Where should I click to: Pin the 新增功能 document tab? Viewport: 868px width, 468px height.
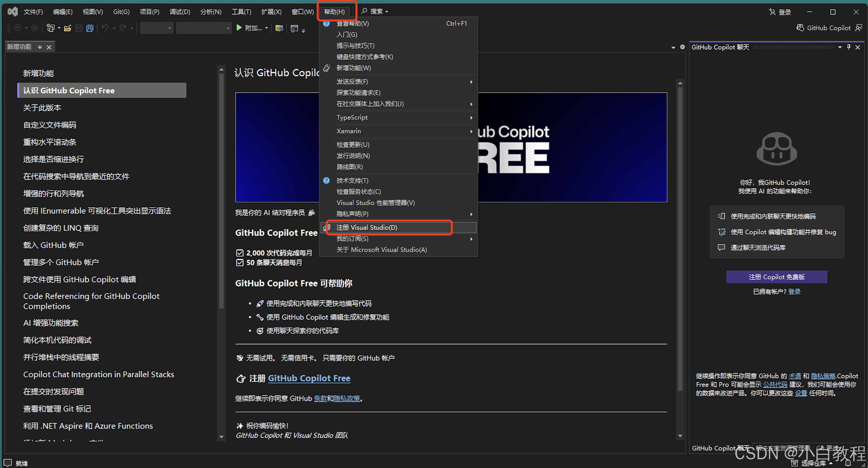pos(39,47)
